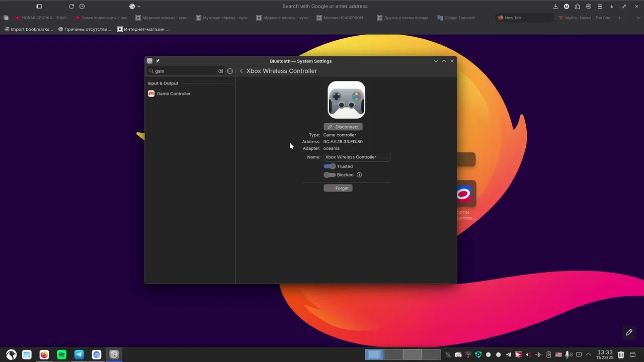The width and height of the screenshot is (644, 362).
Task: Switch to the 'Mythic: Novus' tab
Action: point(585,18)
